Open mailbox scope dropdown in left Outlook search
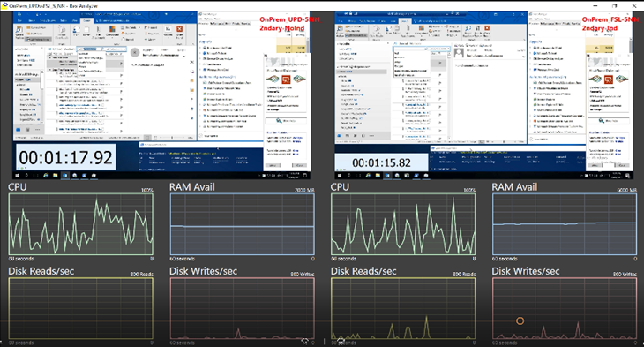The image size is (644, 347). click(115, 49)
